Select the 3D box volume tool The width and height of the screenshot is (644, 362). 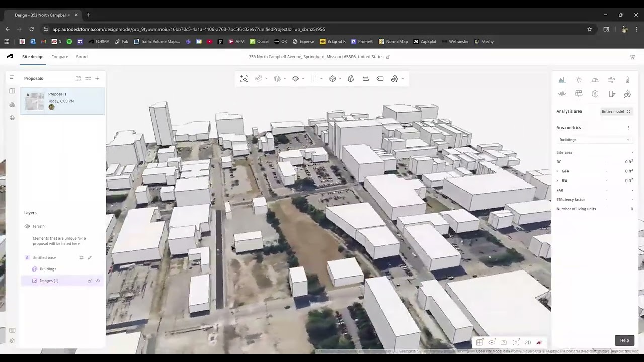[332, 79]
